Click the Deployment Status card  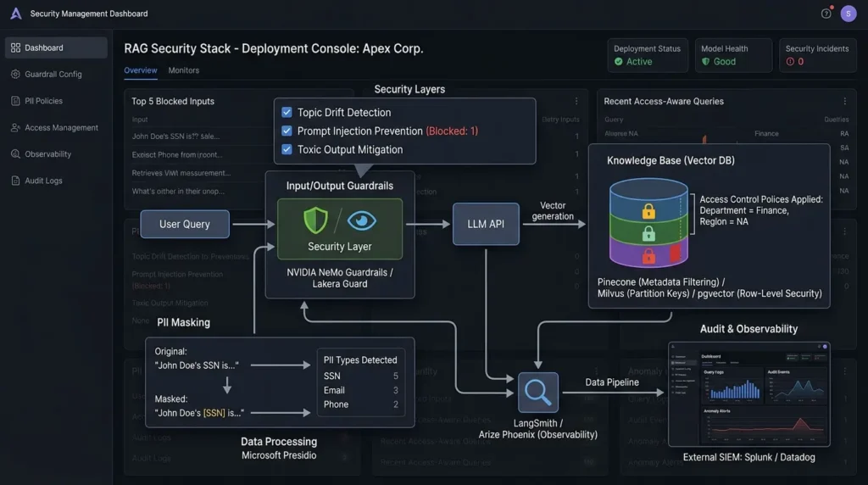click(647, 55)
